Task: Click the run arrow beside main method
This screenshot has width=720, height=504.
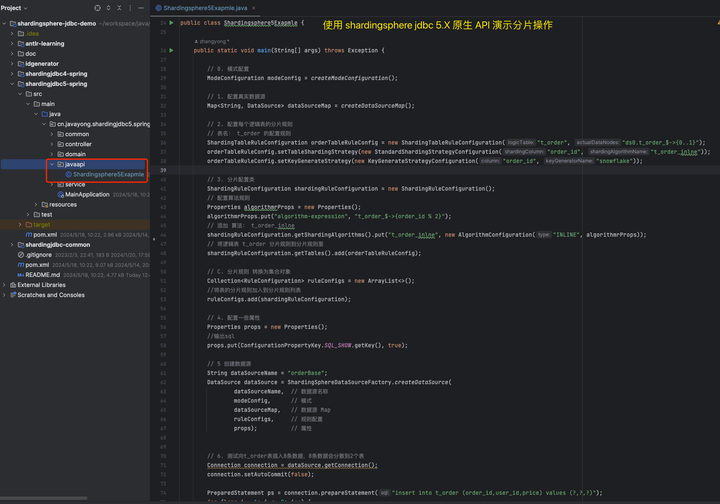Action: point(171,49)
